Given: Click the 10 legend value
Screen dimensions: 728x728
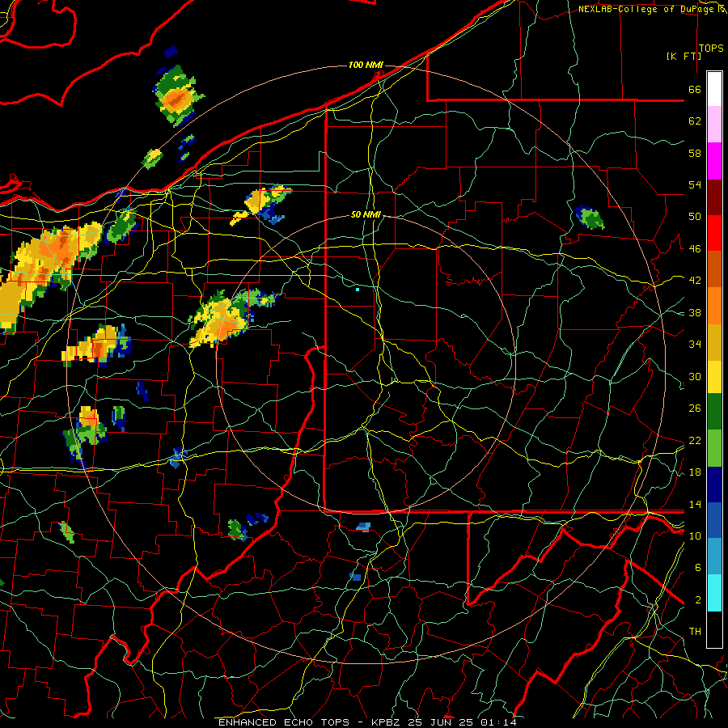Looking at the screenshot, I should tap(695, 535).
